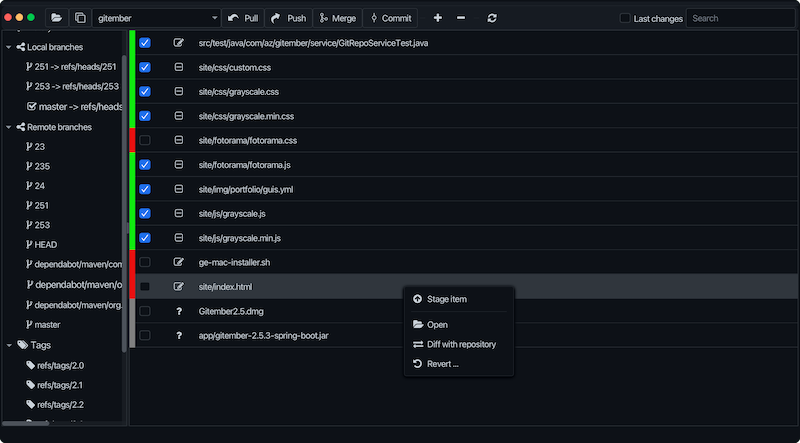Uncheck site/css/custom.css checkbox
The height and width of the screenshot is (443, 800).
click(x=145, y=67)
